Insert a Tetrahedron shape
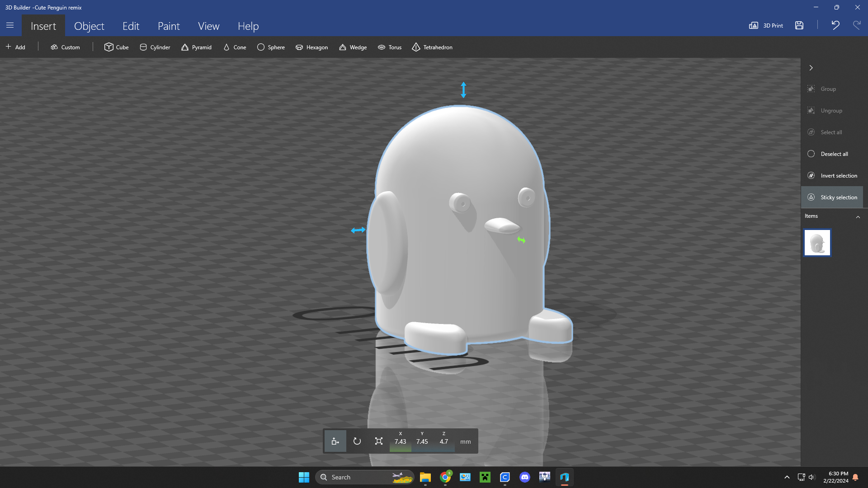868x488 pixels. click(x=432, y=47)
